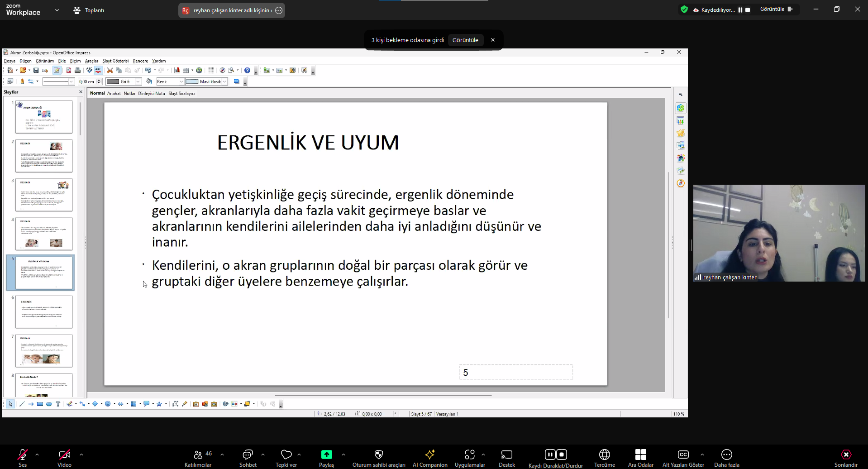The image size is (868, 469).
Task: Click the Gri 6 color swatch
Action: click(x=113, y=81)
